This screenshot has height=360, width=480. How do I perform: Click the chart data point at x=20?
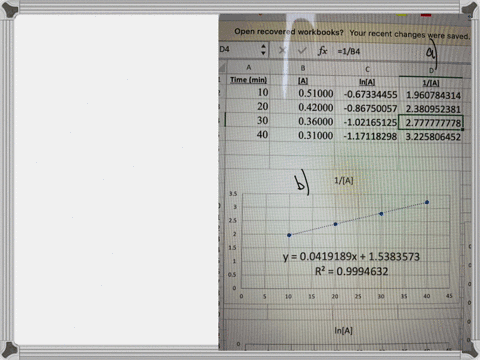coord(336,224)
